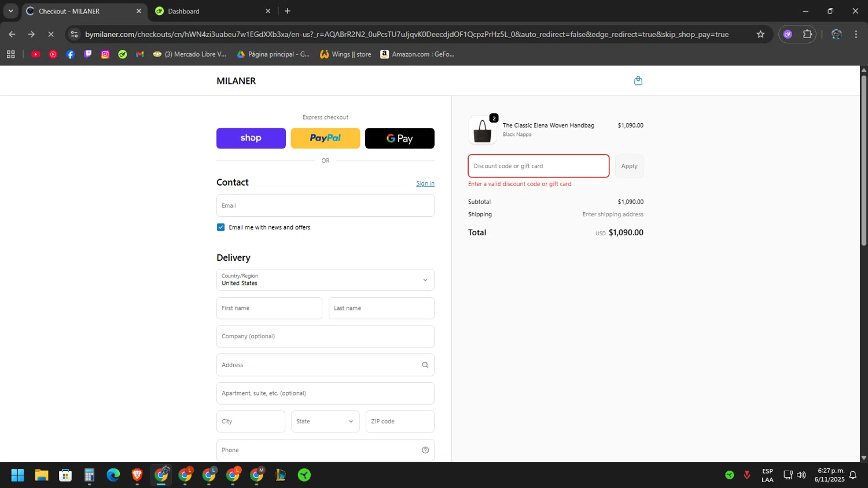The height and width of the screenshot is (488, 868).
Task: Focus the discount code or gift card field
Action: click(x=539, y=166)
